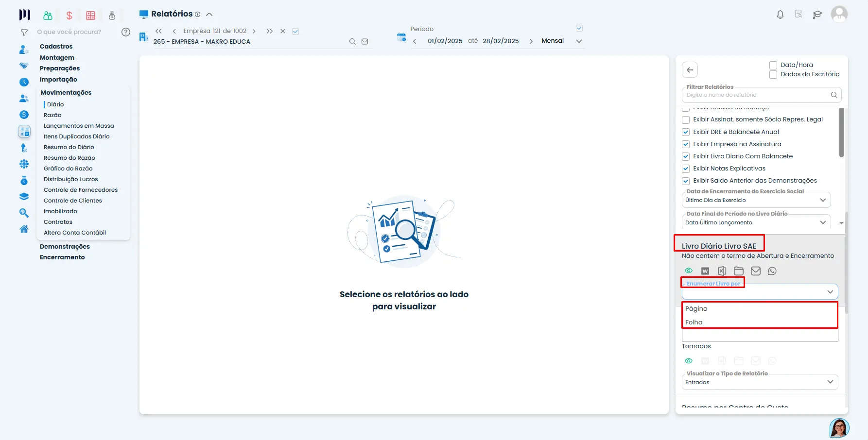
Task: Open the Mensal period dropdown
Action: 562,41
